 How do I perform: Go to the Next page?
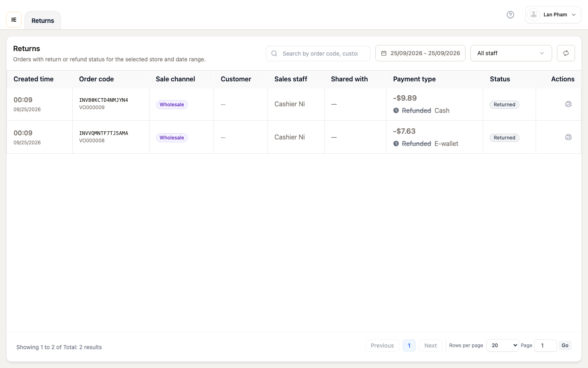tap(430, 346)
